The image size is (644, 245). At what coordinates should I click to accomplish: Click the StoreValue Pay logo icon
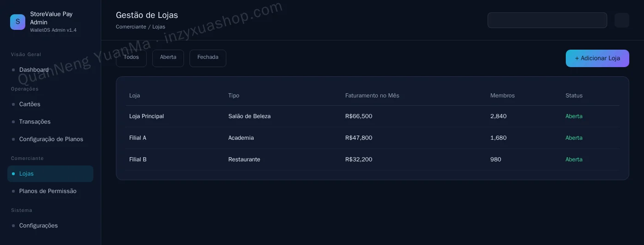(x=17, y=22)
